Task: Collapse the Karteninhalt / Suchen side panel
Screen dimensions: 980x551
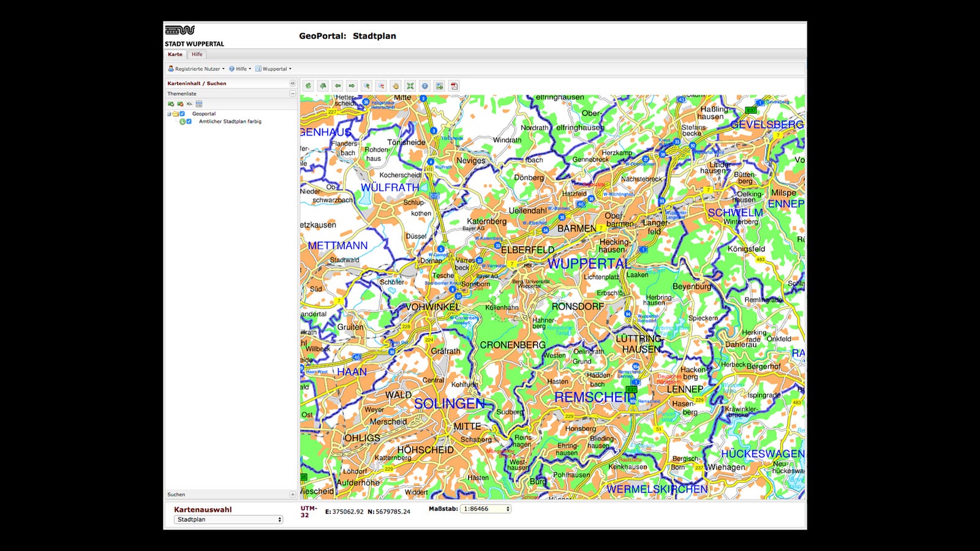Action: point(292,83)
